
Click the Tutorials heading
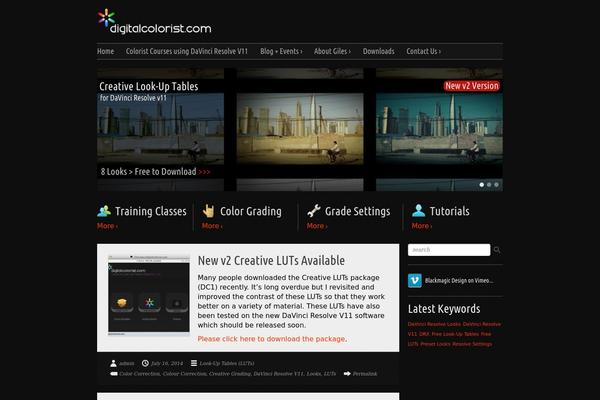449,211
